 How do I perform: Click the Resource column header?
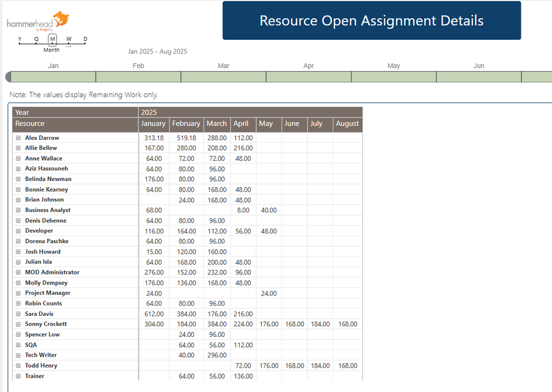(x=75, y=125)
